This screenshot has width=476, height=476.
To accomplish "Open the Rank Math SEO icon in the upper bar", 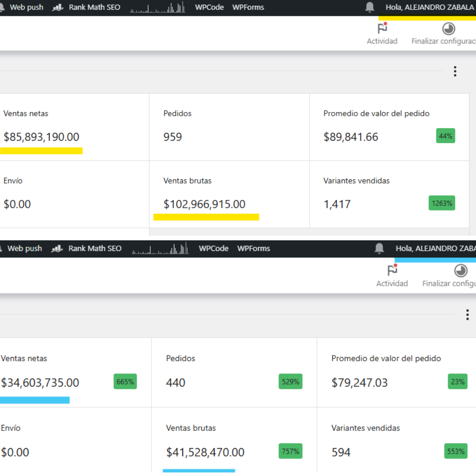I will tap(58, 7).
